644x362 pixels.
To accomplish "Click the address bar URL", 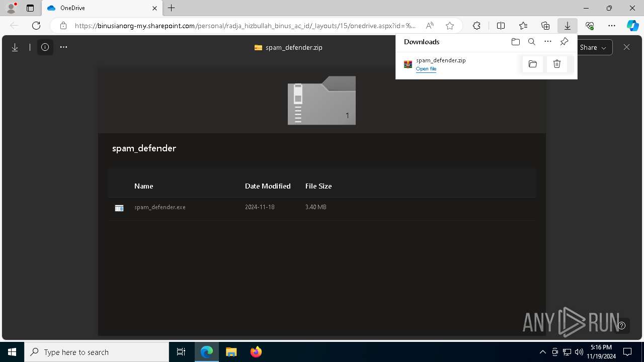I will coord(245,26).
